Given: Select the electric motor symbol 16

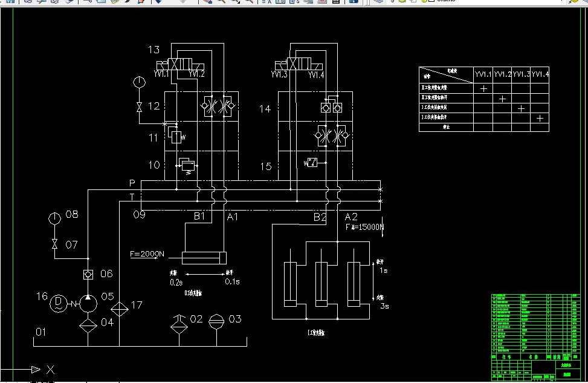Looking at the screenshot, I should pos(59,303).
